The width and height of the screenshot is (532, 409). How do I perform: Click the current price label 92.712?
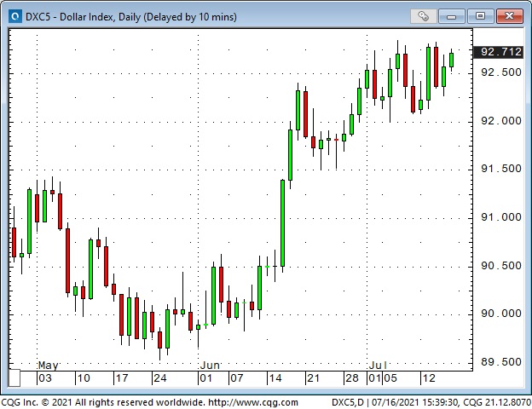click(x=499, y=52)
